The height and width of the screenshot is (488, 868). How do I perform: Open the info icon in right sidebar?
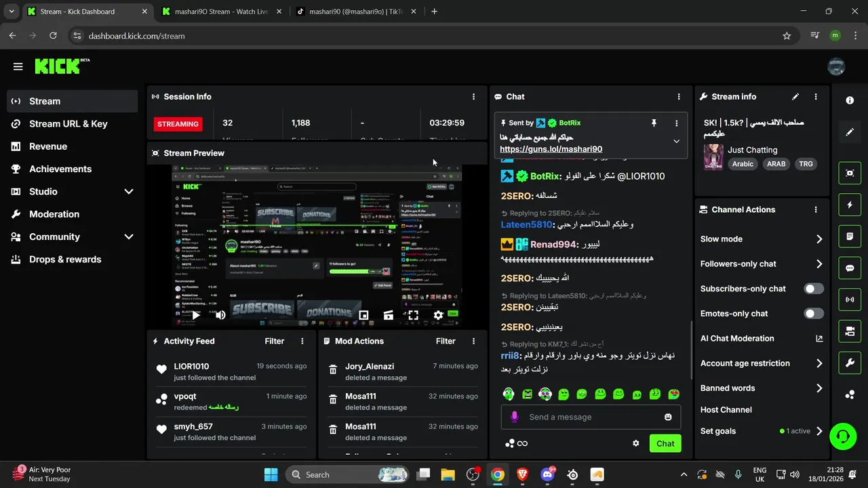pyautogui.click(x=850, y=100)
